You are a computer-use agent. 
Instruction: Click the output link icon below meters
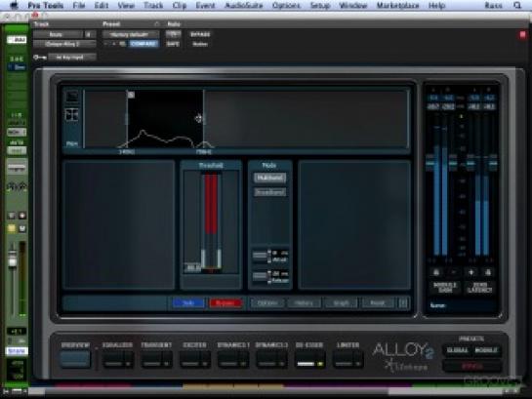point(488,272)
